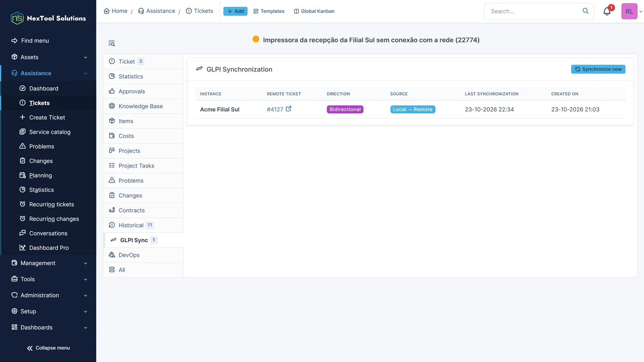The height and width of the screenshot is (362, 644).
Task: Open notifications bell icon
Action: pos(607,11)
